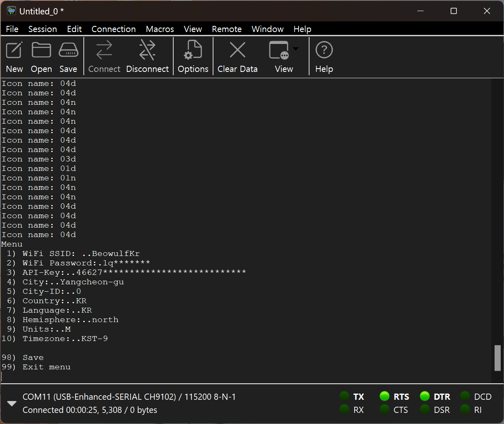Click the RX indicator light
This screenshot has height=424, width=504.
point(344,410)
